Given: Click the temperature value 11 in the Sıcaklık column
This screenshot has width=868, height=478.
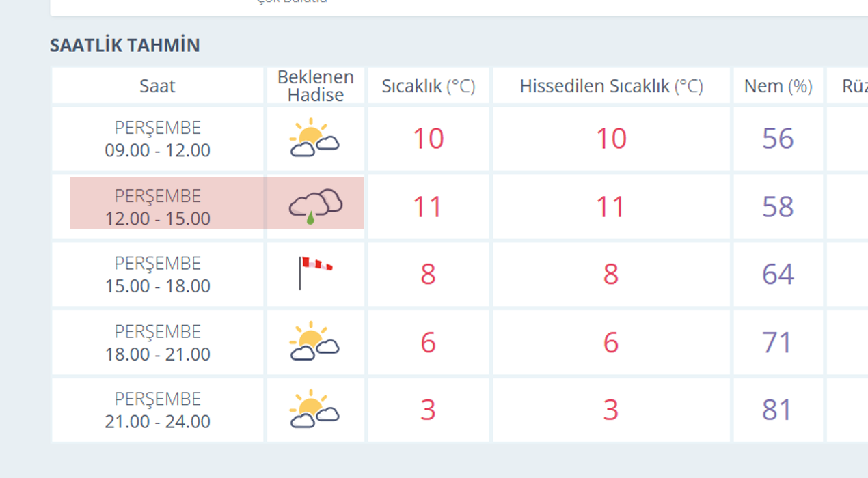Looking at the screenshot, I should pyautogui.click(x=428, y=207).
